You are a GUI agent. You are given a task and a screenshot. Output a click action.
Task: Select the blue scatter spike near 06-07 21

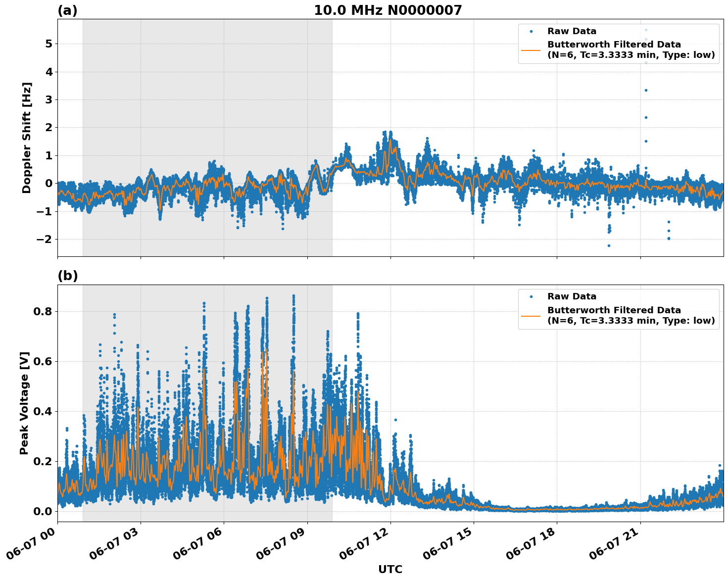[x=646, y=90]
